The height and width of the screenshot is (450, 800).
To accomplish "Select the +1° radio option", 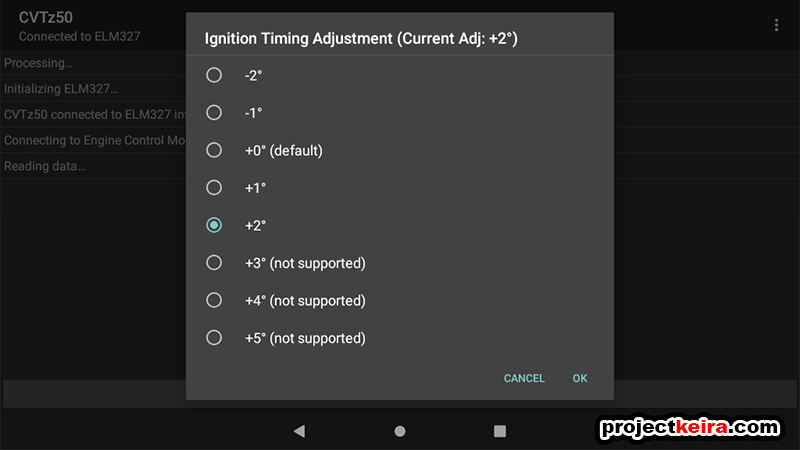I will click(214, 188).
